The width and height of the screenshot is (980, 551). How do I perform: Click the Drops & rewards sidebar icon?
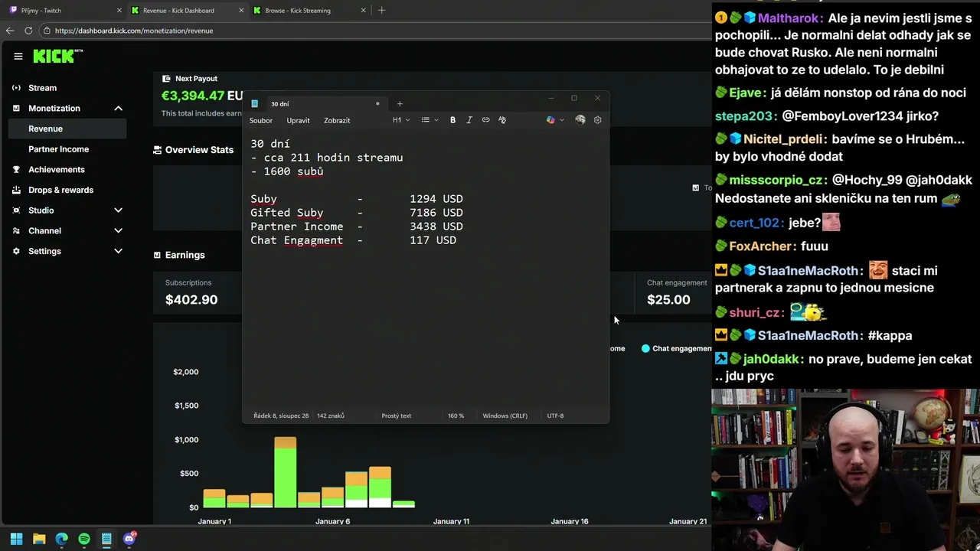pos(16,190)
